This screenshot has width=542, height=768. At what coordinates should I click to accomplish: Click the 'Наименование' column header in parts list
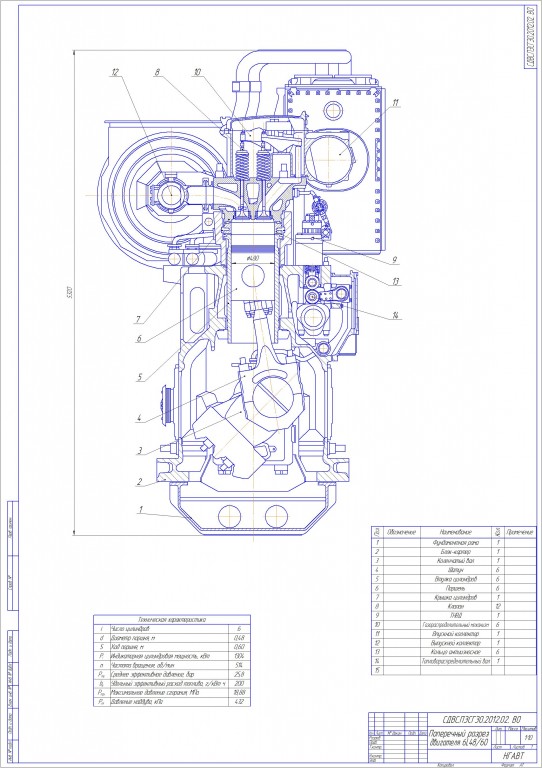456,532
